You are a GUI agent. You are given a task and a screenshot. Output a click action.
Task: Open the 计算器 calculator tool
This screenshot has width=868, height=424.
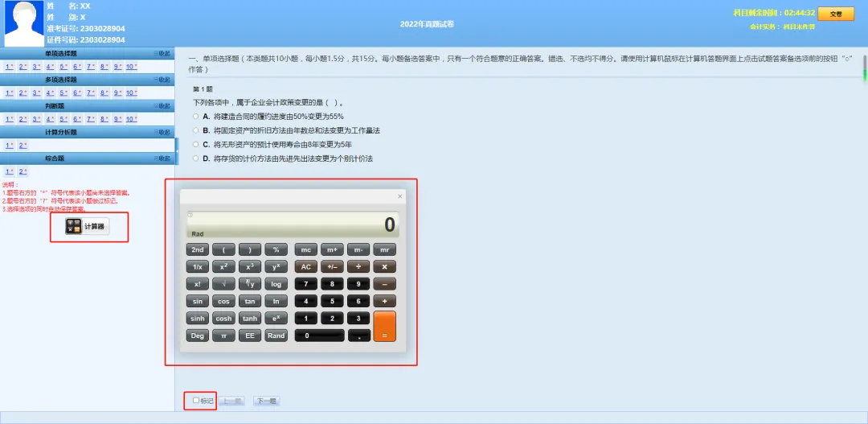coord(88,226)
